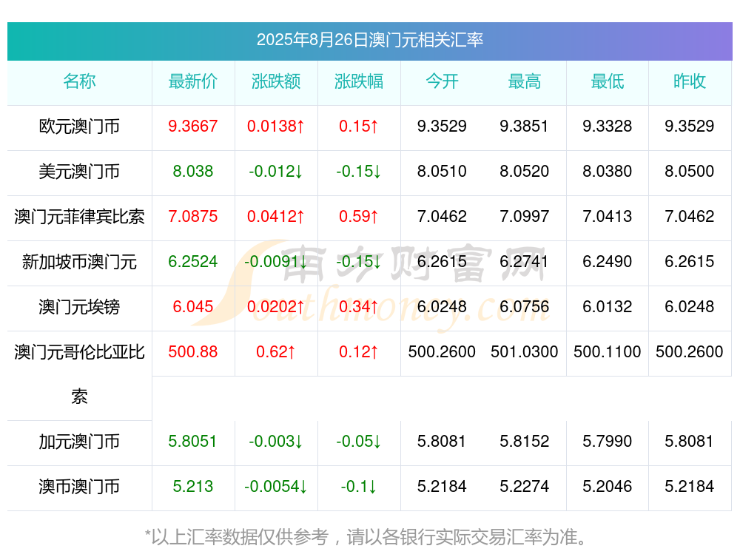Click the high value 6.2741

(x=525, y=261)
